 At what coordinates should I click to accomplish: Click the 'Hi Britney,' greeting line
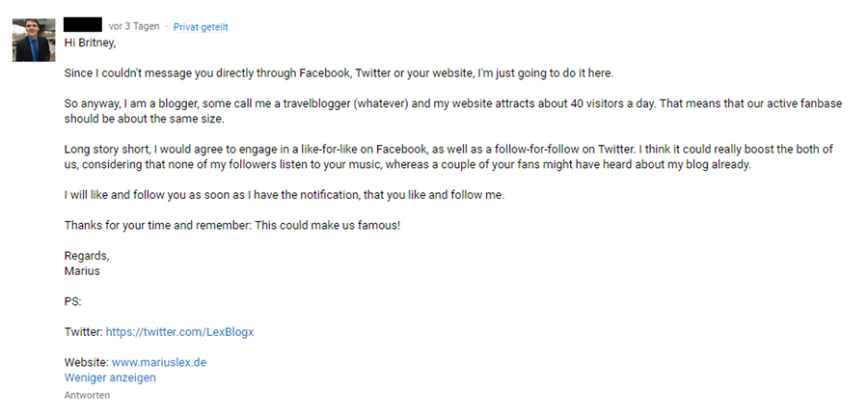(91, 42)
